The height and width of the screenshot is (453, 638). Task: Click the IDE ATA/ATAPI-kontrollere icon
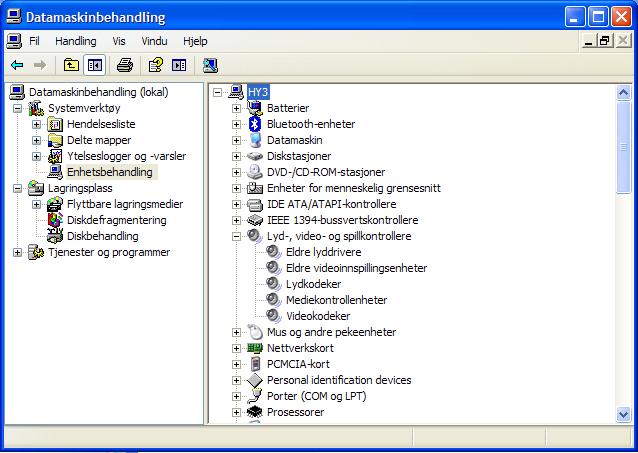pyautogui.click(x=255, y=204)
